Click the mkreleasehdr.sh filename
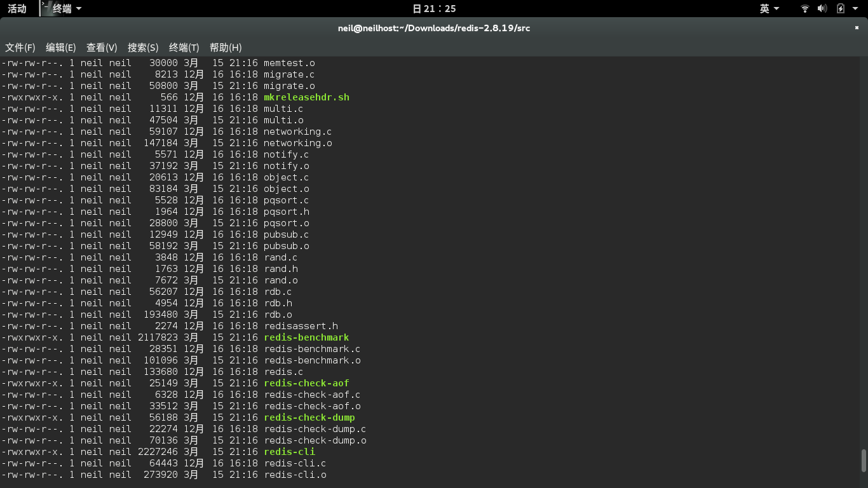868x488 pixels. click(306, 97)
